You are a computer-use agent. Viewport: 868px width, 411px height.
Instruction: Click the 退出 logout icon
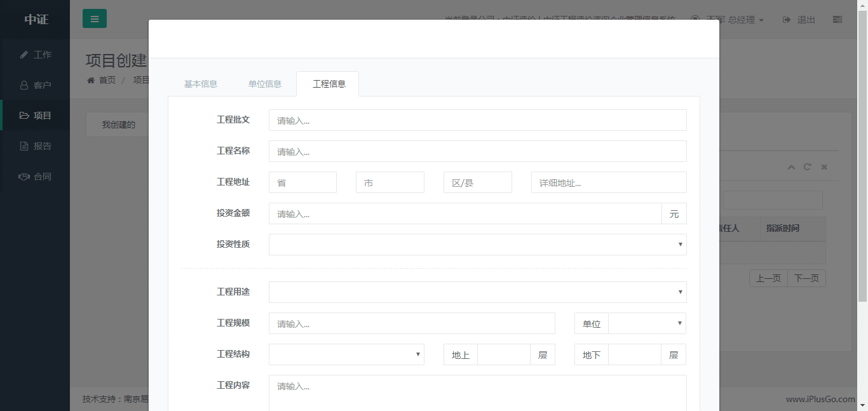(787, 20)
